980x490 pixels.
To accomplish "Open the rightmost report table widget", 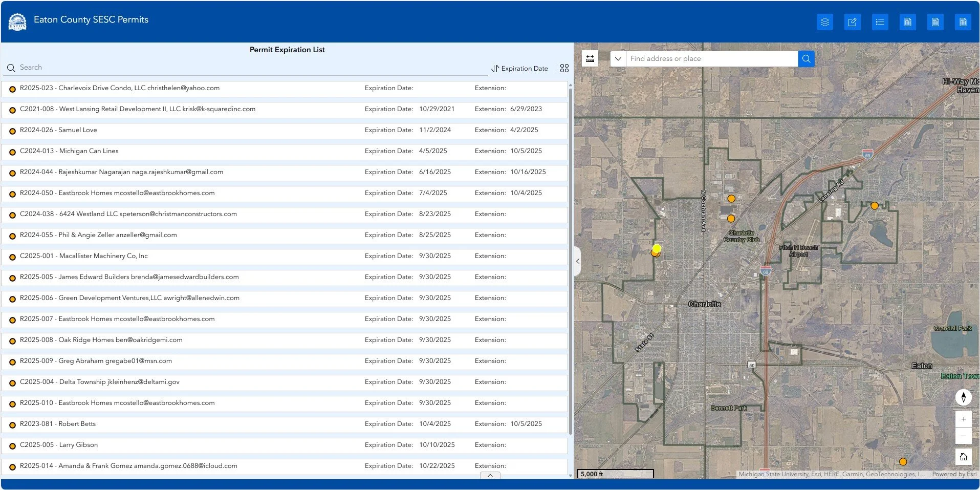I will pyautogui.click(x=963, y=22).
